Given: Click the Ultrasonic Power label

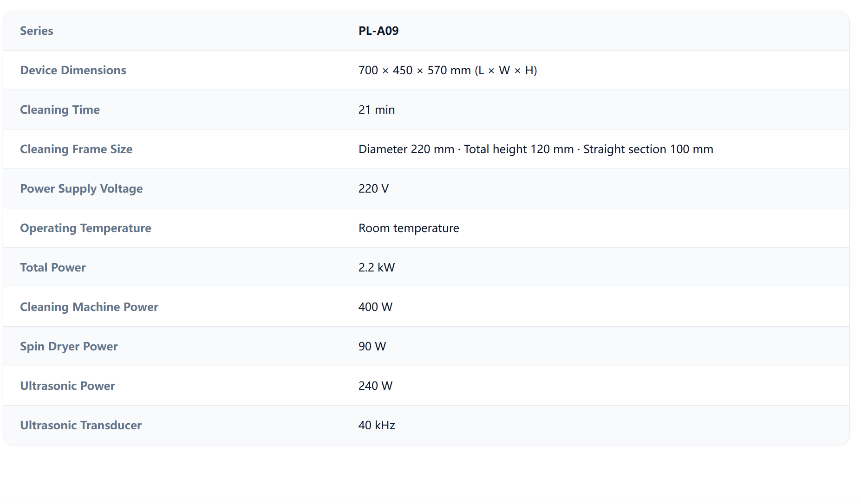Looking at the screenshot, I should [67, 386].
